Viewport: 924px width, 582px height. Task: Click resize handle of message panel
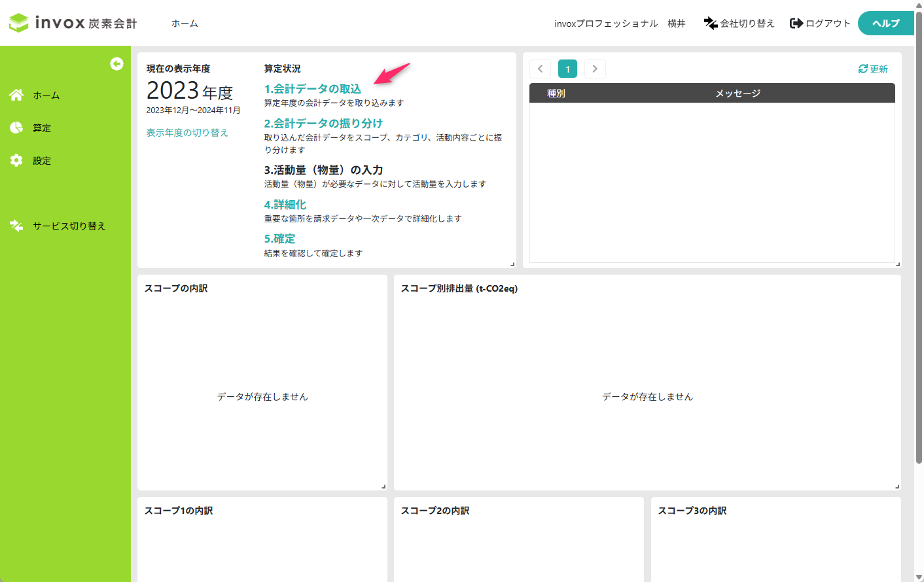898,264
